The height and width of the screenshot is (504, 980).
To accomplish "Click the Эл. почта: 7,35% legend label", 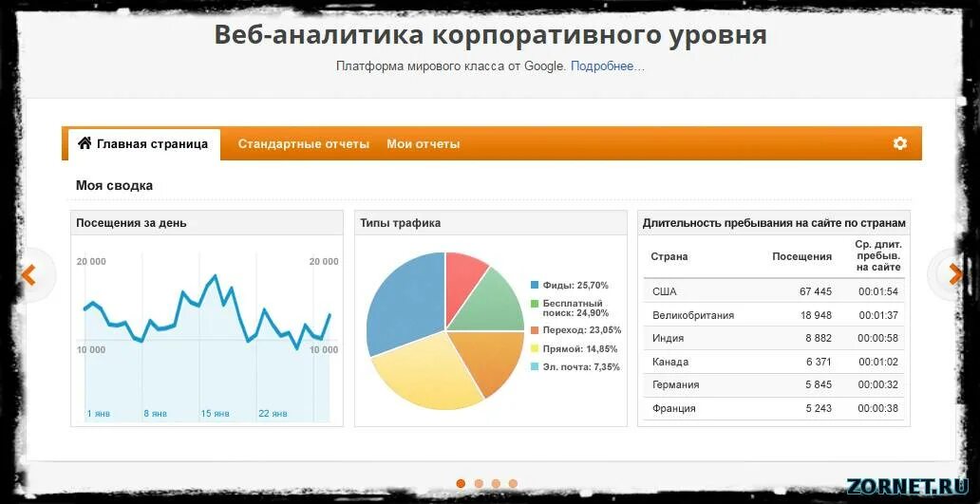I will (x=581, y=367).
